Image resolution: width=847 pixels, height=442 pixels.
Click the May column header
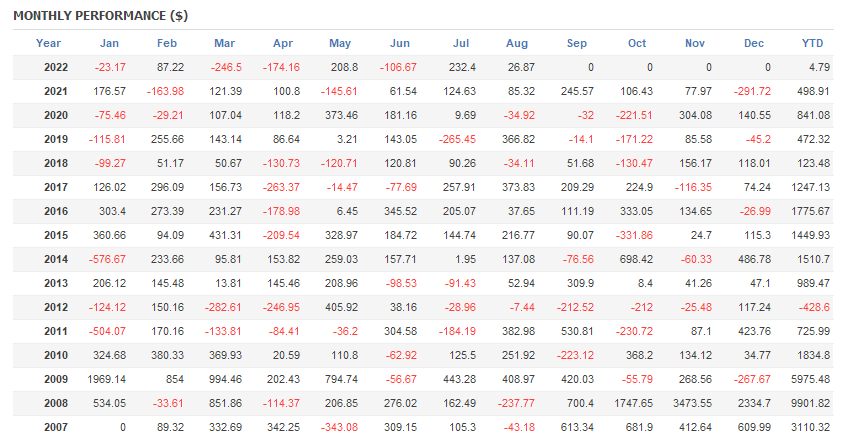tap(341, 43)
